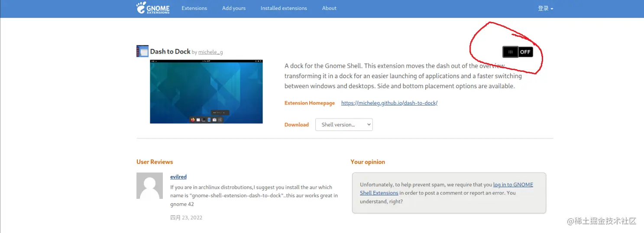Click the User Reviews heading
Screen dimensions: 644x233
[155, 162]
